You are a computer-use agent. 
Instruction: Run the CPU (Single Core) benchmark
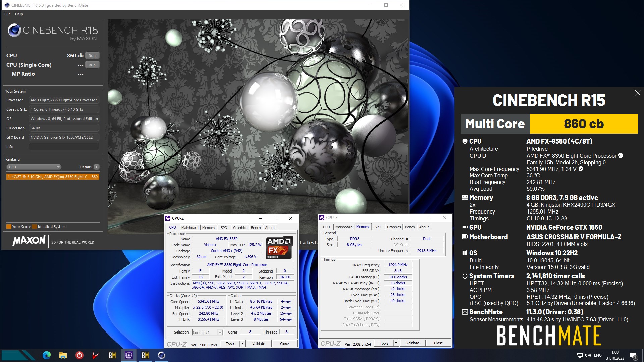pos(92,65)
